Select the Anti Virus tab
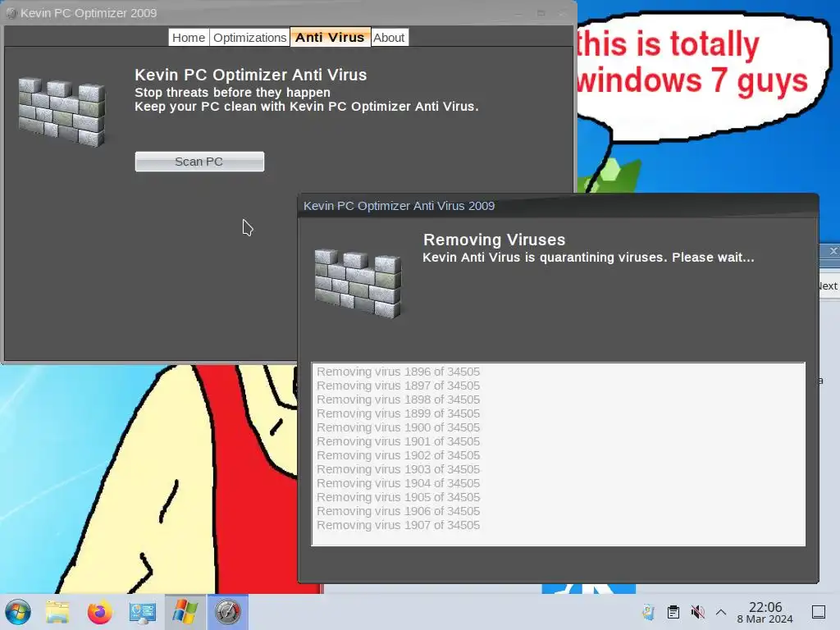Screen dimensions: 840x630 330,37
